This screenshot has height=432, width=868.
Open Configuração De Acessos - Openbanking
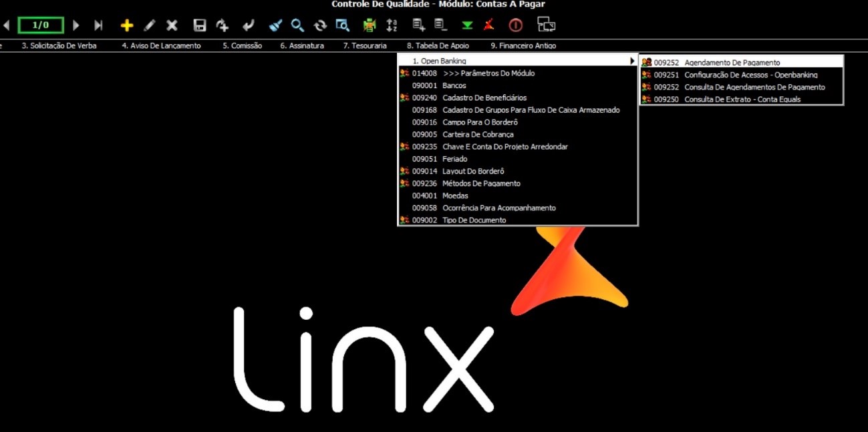click(x=742, y=75)
